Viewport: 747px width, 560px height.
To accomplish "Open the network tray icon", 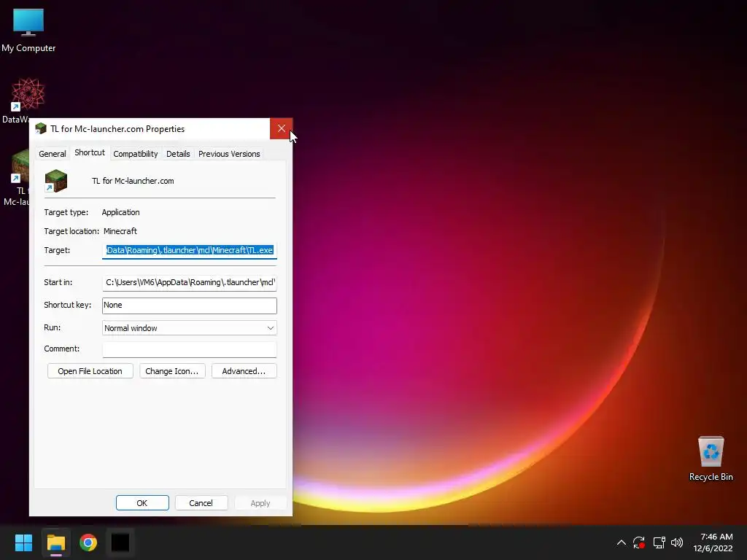I will point(659,542).
